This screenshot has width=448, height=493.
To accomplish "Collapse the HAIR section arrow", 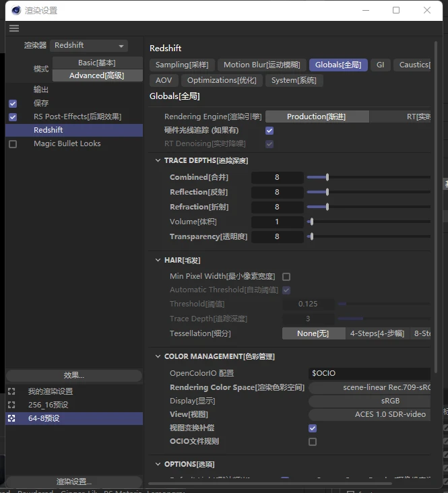I will (157, 261).
